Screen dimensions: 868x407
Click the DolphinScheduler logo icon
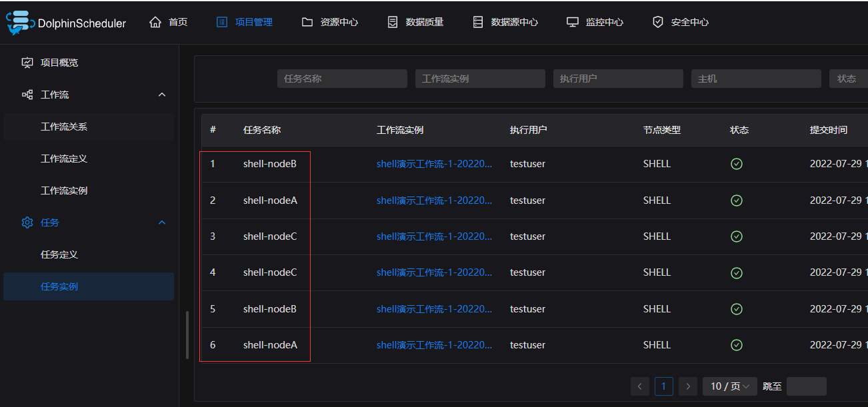tap(21, 22)
